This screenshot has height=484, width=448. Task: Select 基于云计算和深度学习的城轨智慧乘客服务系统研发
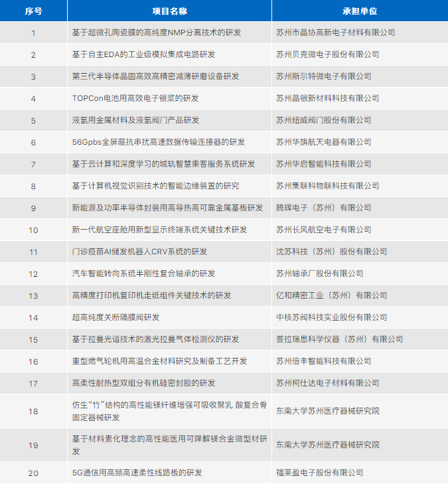(x=163, y=164)
